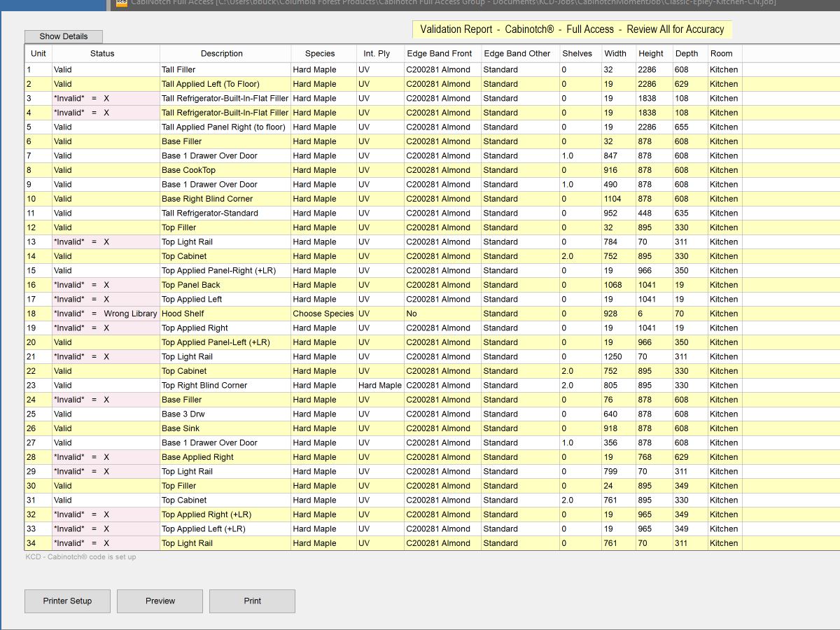Click "Tall Applied Left (To Floor)" description
This screenshot has width=840, height=630.
pyautogui.click(x=225, y=84)
